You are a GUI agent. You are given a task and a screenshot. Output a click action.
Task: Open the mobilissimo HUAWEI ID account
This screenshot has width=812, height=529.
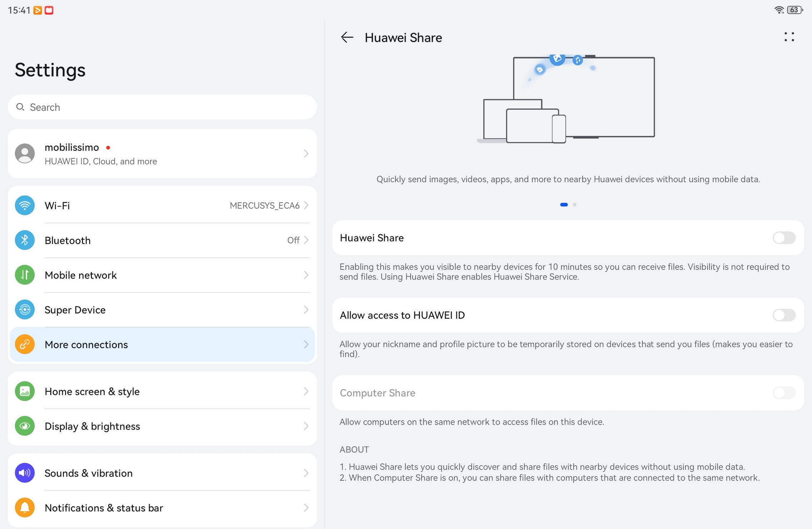pos(162,154)
